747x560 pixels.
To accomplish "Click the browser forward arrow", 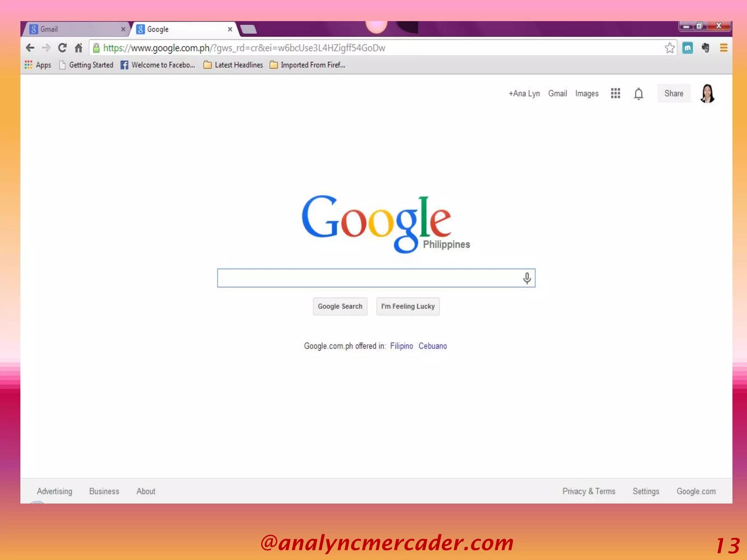I will [x=46, y=48].
